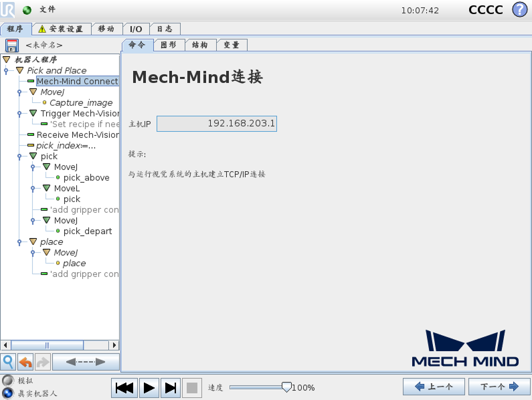This screenshot has width=532, height=400.
Task: Select the 变量 sub-tab
Action: [x=232, y=45]
